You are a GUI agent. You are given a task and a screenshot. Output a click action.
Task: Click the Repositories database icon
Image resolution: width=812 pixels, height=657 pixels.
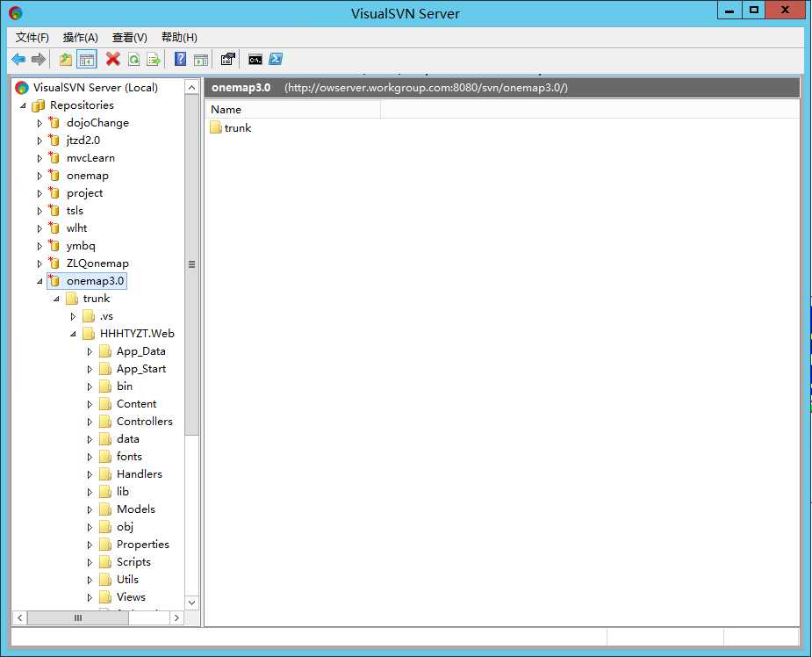coord(38,105)
